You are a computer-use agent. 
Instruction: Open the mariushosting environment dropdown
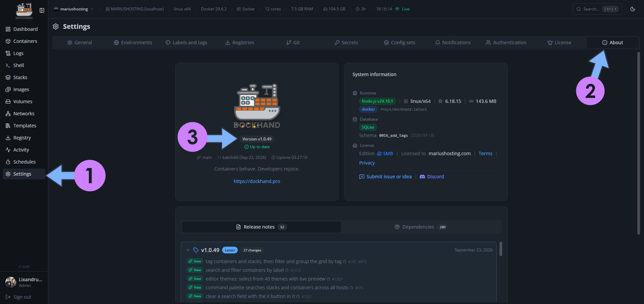73,9
